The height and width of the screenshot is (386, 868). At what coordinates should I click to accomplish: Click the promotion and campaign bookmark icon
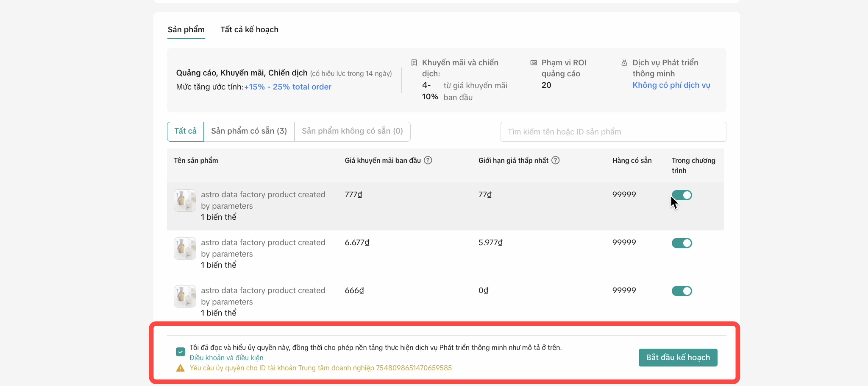414,63
